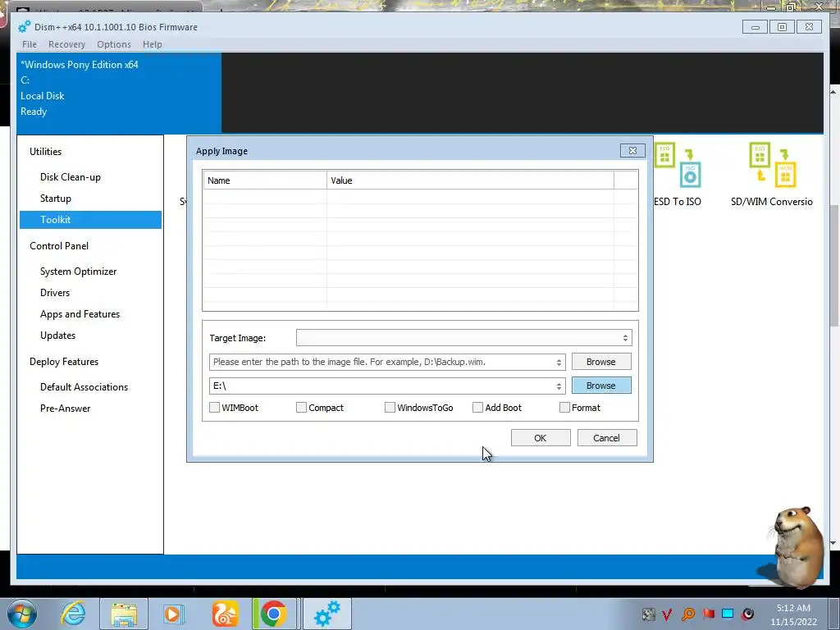Image resolution: width=840 pixels, height=630 pixels.
Task: Select Windows Pony Edition x64 image tile
Action: pyautogui.click(x=119, y=93)
